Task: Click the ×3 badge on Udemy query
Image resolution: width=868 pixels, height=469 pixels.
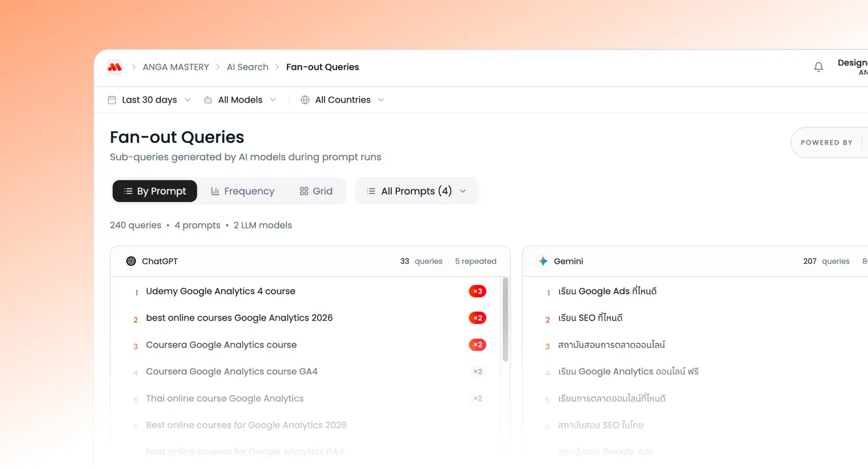Action: [477, 291]
